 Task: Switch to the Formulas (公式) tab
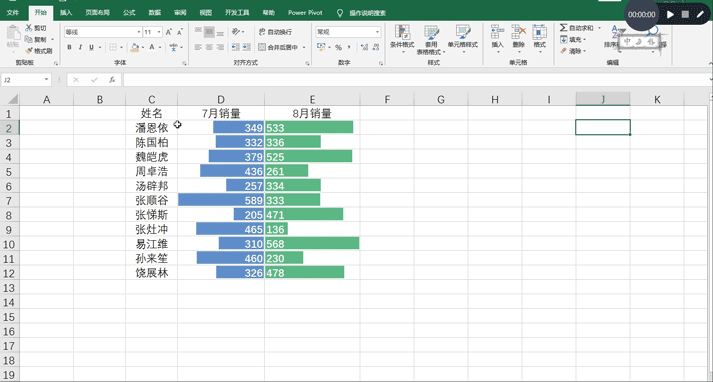pos(129,13)
